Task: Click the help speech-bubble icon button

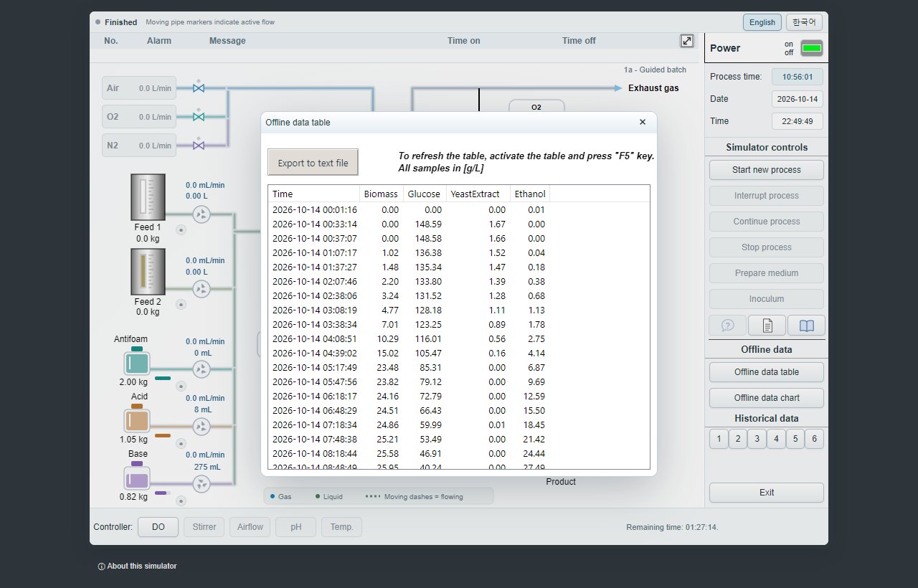Action: [x=727, y=326]
